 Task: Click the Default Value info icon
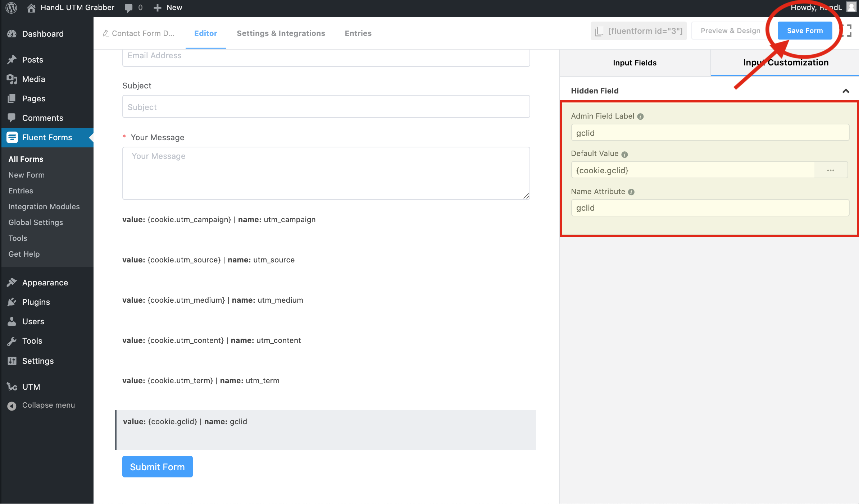pyautogui.click(x=624, y=154)
